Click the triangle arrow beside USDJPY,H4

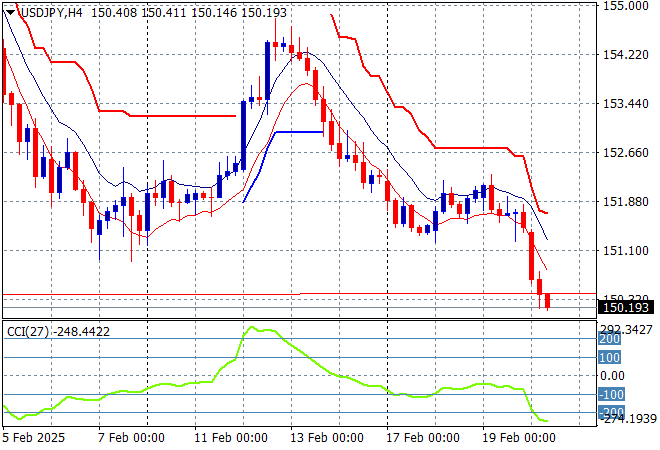click(9, 9)
